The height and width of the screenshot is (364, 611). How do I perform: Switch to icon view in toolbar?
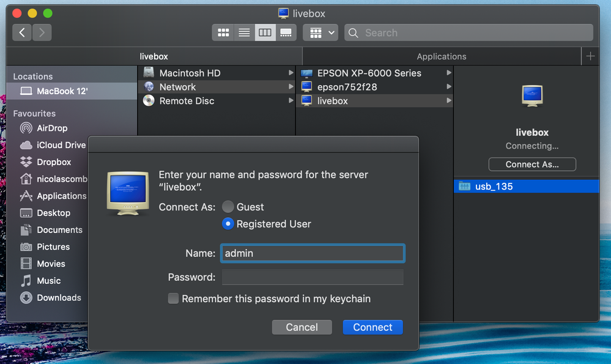click(x=223, y=32)
